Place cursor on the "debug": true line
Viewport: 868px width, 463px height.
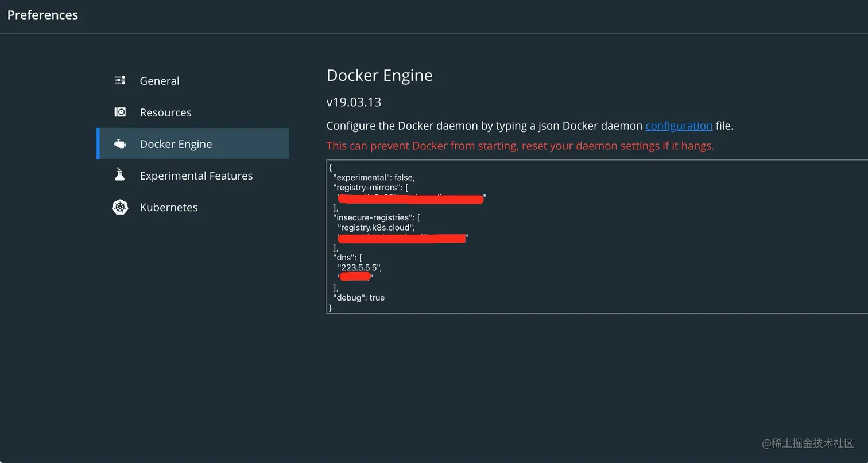359,298
